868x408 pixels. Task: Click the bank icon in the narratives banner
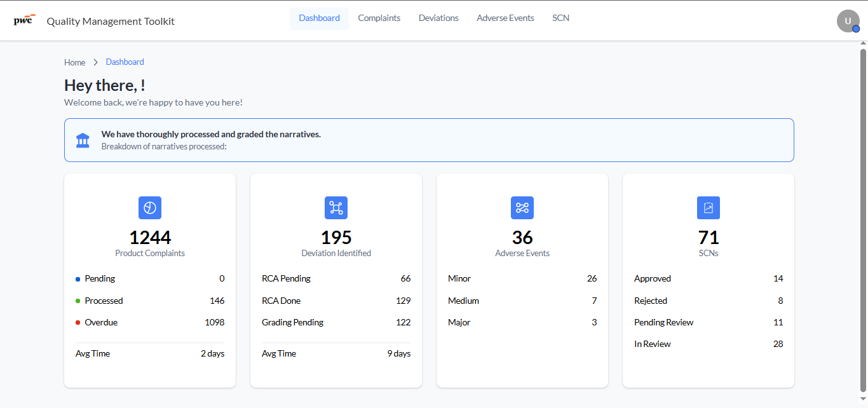83,140
